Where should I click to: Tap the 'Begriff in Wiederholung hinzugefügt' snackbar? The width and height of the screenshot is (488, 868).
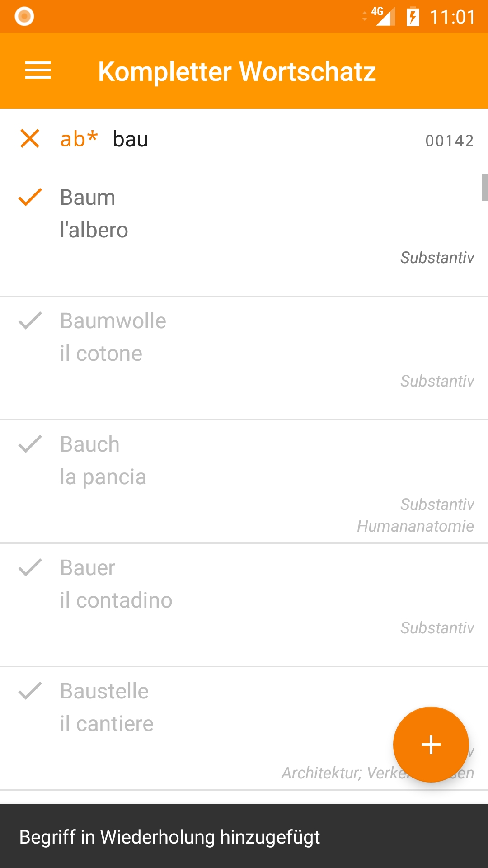(x=170, y=837)
